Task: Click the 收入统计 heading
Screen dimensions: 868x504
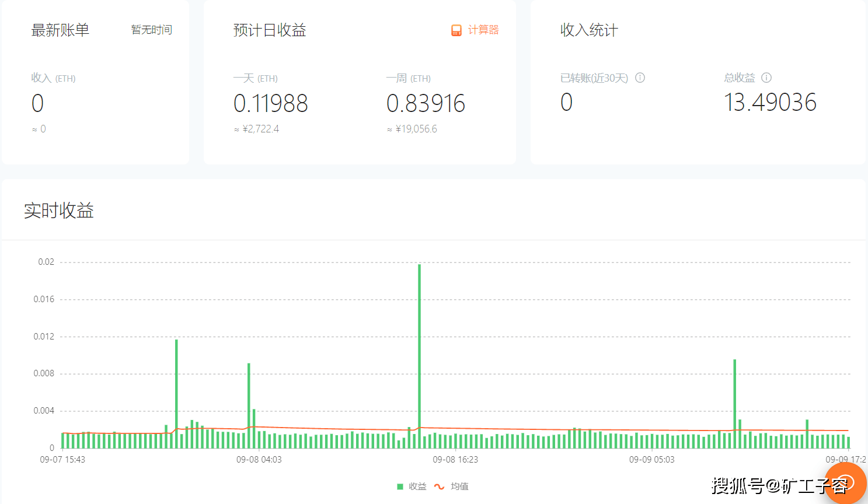Action: [589, 30]
